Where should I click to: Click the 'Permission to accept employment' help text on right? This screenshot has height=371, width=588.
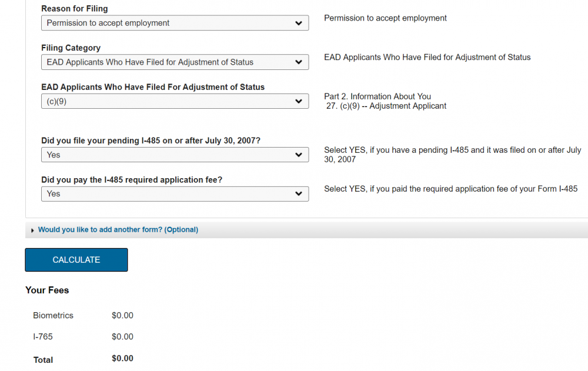point(385,18)
